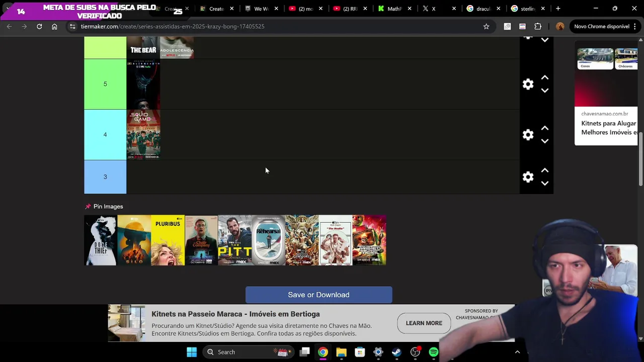
Task: Open settings gear for tier 3 row
Action: coord(528,177)
